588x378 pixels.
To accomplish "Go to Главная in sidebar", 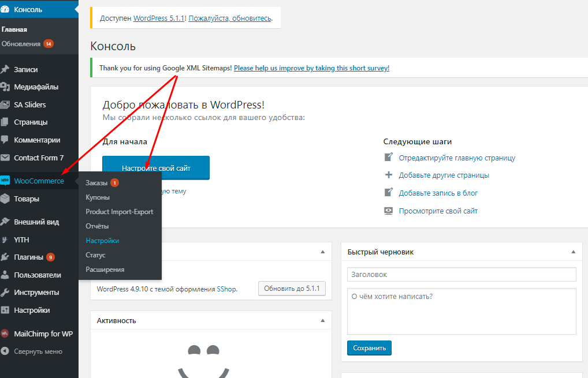I will pos(14,29).
